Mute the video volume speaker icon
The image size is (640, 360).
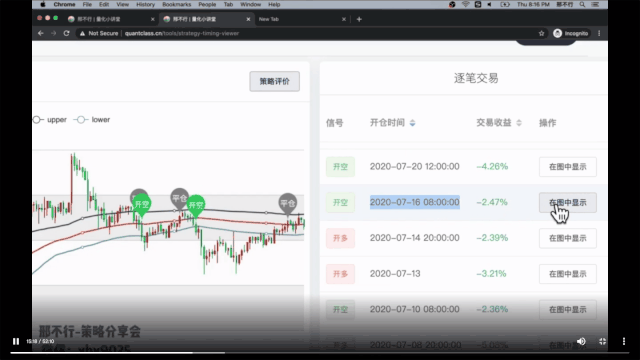click(581, 341)
